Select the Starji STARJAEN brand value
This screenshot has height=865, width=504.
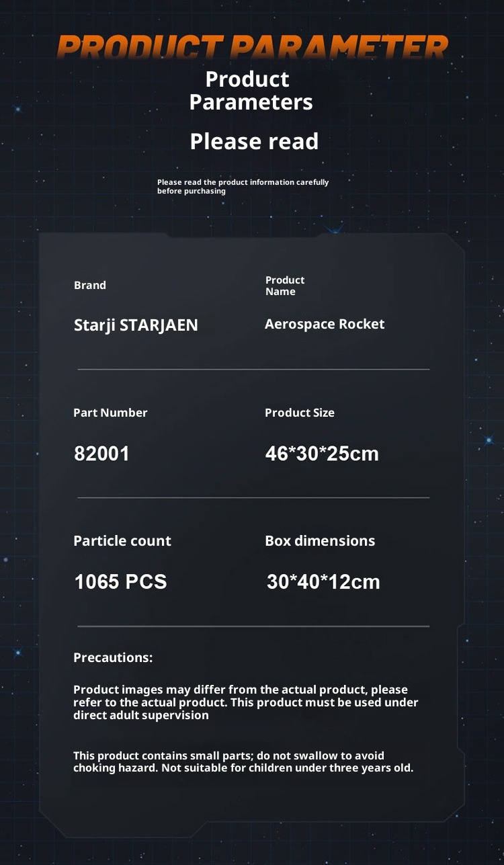(136, 325)
